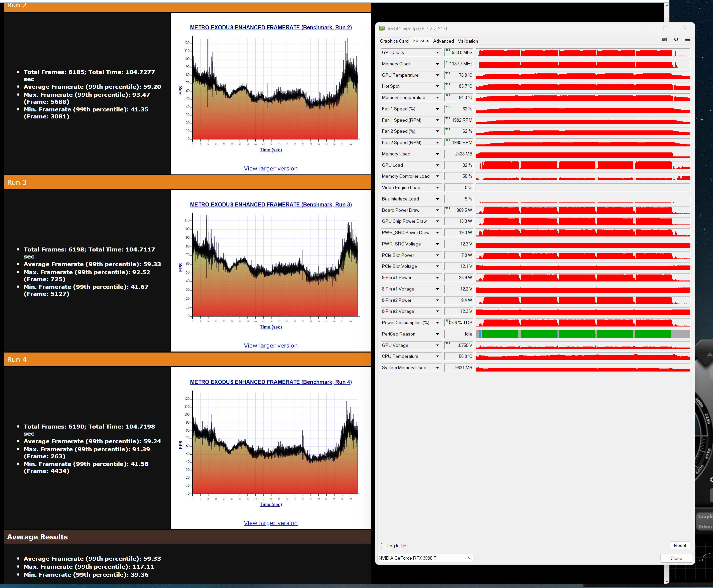
Task: Click the GPU-Z screenshot camera icon
Action: point(664,40)
